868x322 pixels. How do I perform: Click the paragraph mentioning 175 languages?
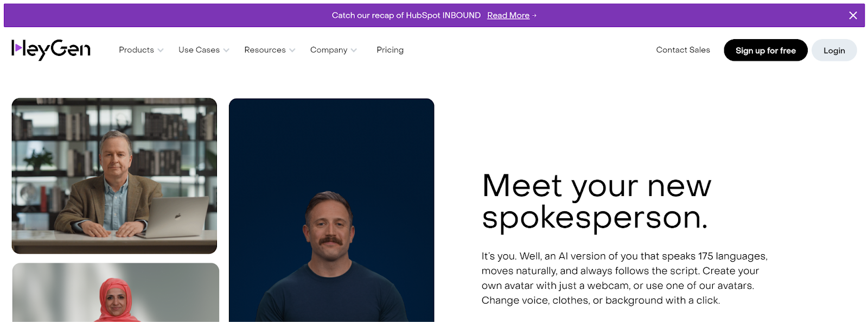[x=624, y=278]
